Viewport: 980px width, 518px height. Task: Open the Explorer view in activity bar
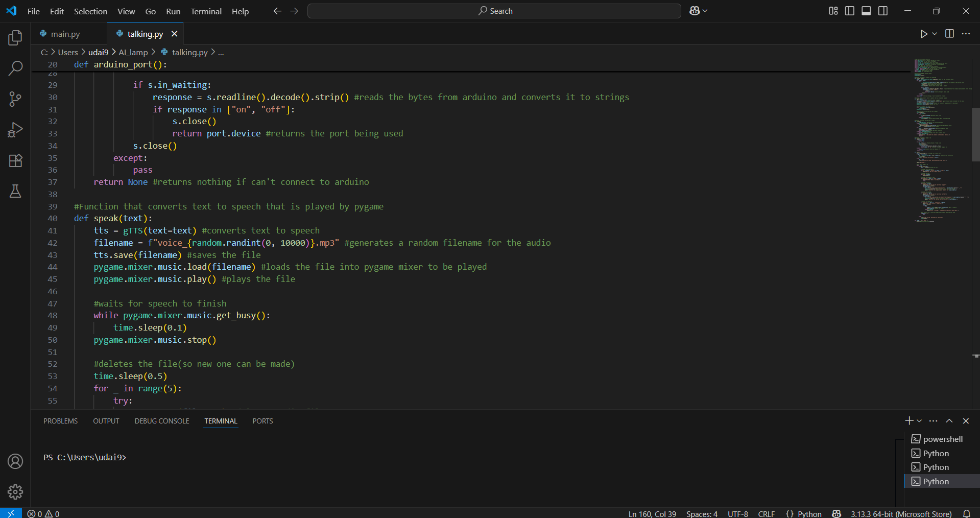(15, 37)
